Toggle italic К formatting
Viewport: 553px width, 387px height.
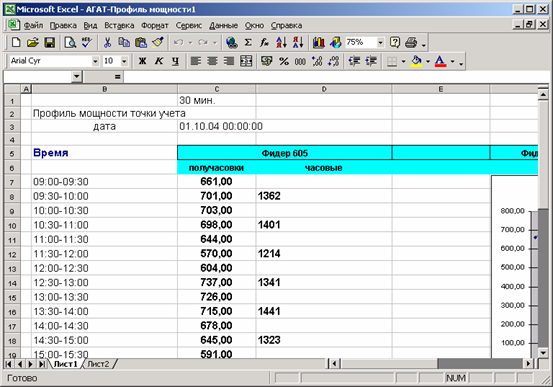[159, 61]
